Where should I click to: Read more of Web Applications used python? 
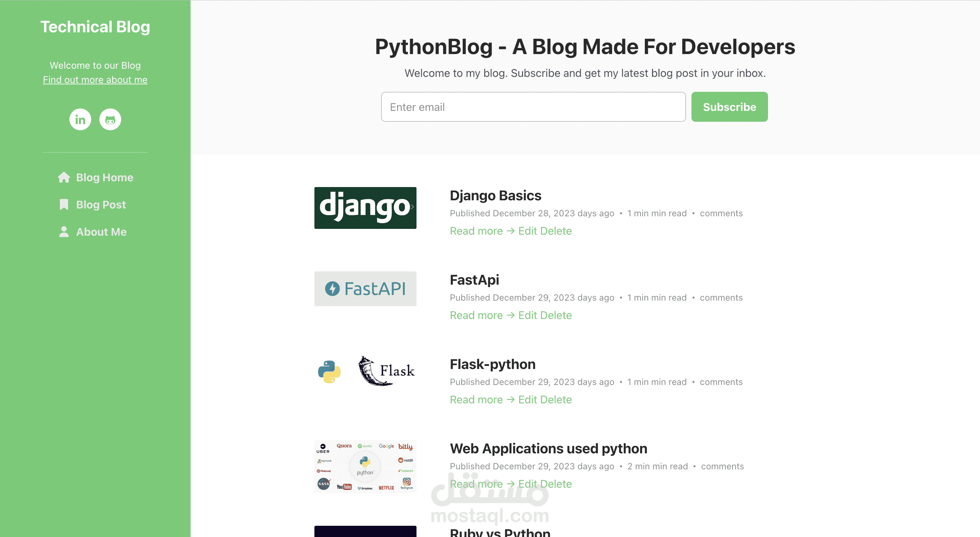[x=482, y=484]
